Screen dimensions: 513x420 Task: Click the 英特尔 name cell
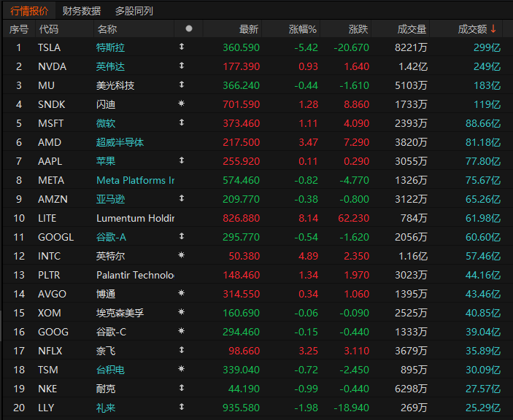(x=111, y=256)
